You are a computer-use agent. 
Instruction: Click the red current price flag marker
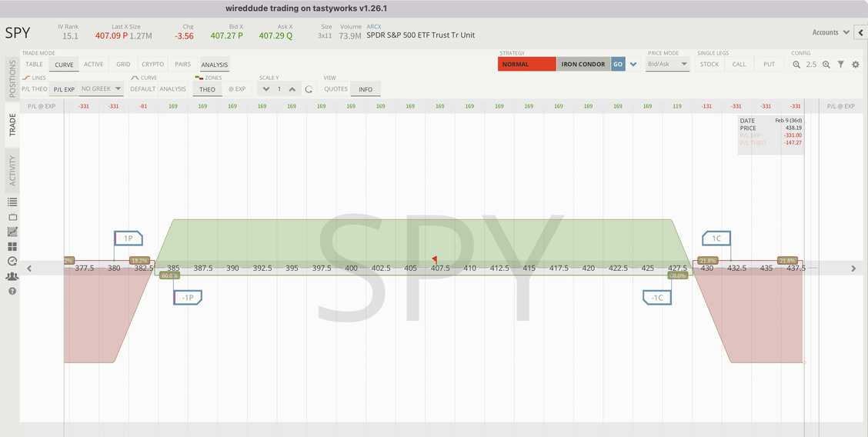pos(435,259)
